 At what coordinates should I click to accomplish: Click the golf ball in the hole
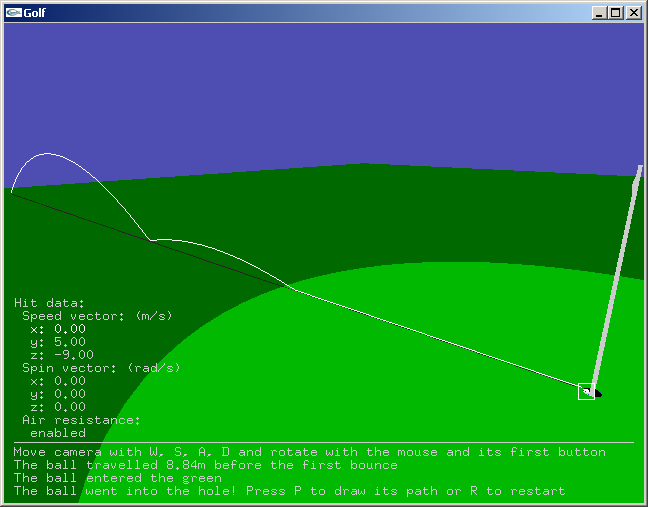pos(586,391)
